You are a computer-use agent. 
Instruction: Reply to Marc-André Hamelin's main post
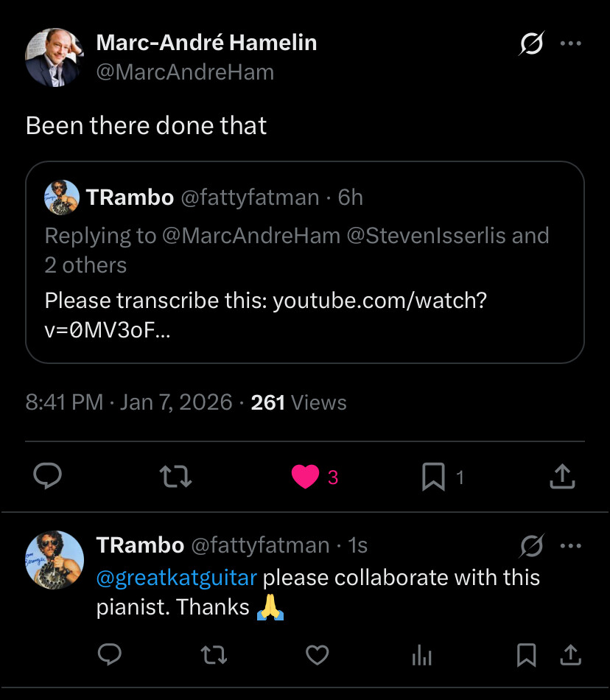pos(48,477)
